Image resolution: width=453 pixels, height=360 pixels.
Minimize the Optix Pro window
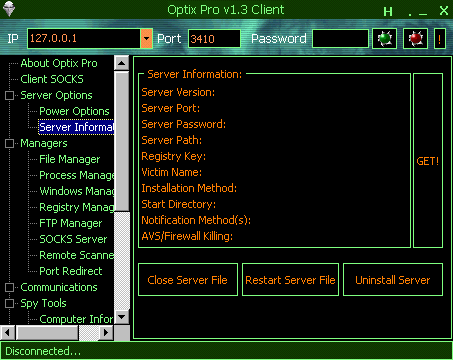tap(423, 14)
